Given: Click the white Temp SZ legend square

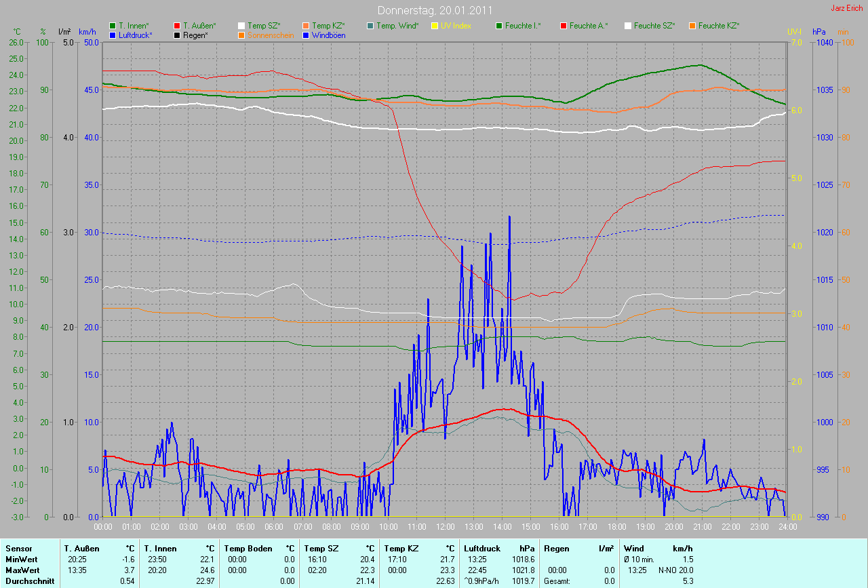Looking at the screenshot, I should [241, 26].
